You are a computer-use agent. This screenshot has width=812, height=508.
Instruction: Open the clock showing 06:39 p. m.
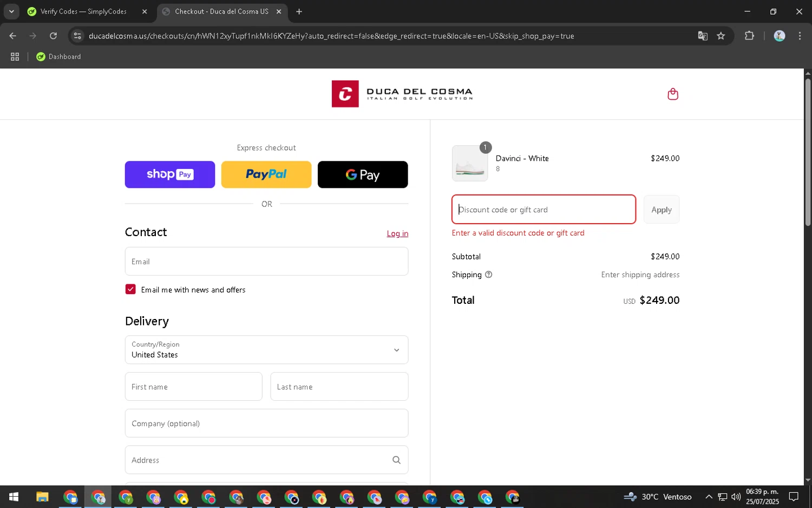click(762, 497)
